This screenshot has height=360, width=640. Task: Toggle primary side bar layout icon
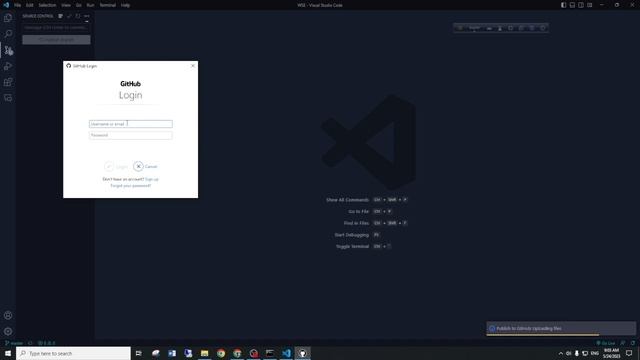[x=563, y=5]
